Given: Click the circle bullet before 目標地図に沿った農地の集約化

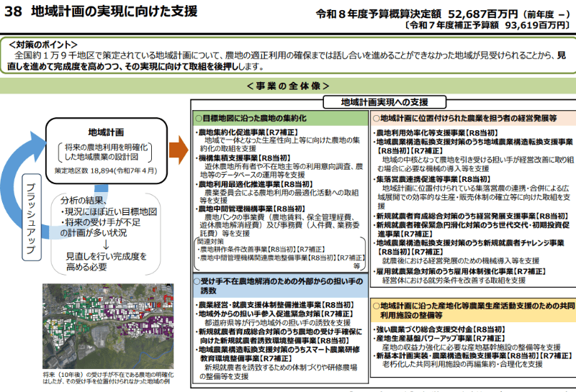Looking at the screenshot, I should click(x=199, y=117).
